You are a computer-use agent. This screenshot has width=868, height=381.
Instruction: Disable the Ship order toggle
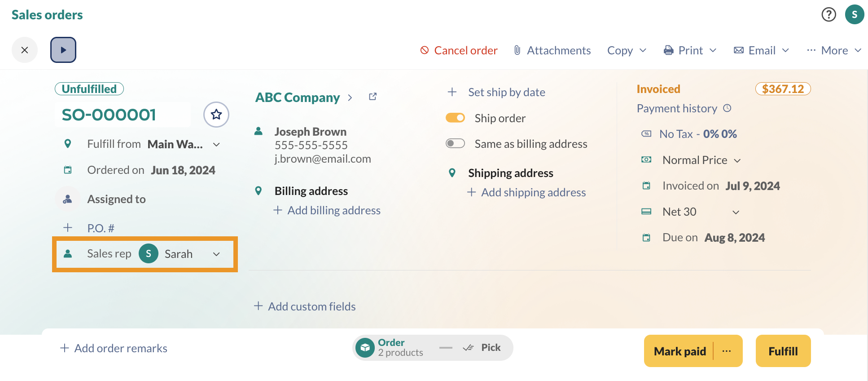(455, 118)
